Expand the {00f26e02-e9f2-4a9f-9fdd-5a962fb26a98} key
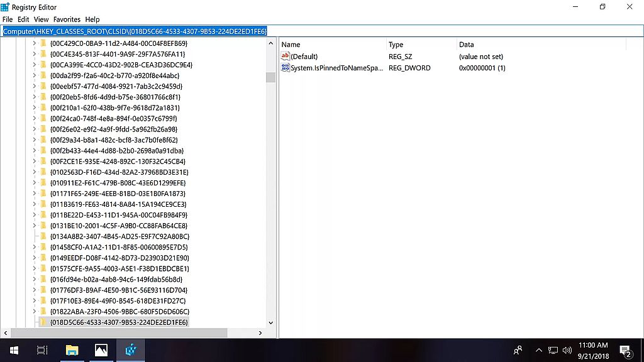This screenshot has height=362, width=644. 35,129
